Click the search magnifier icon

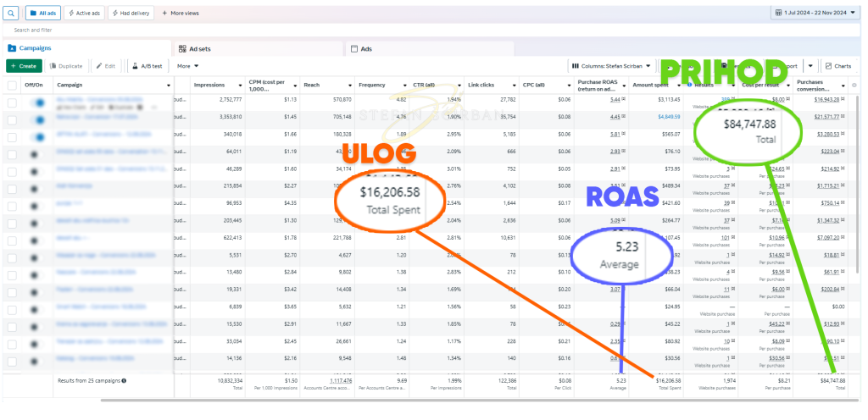(x=13, y=13)
